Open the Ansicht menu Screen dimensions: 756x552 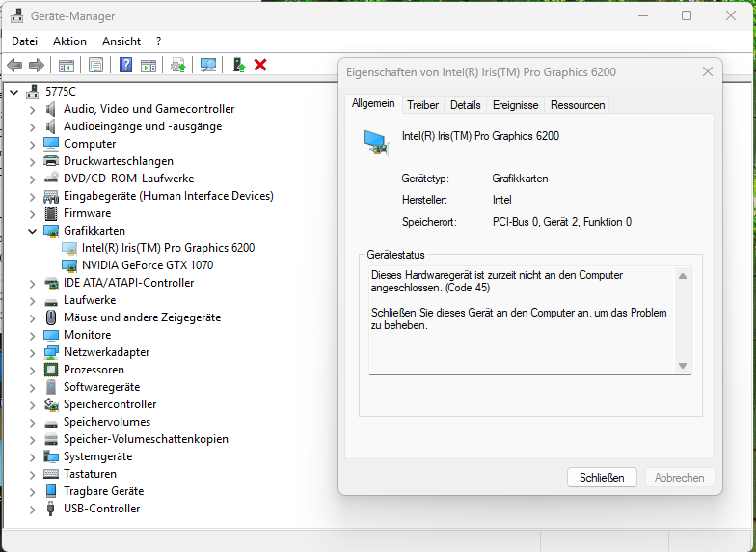coord(121,41)
